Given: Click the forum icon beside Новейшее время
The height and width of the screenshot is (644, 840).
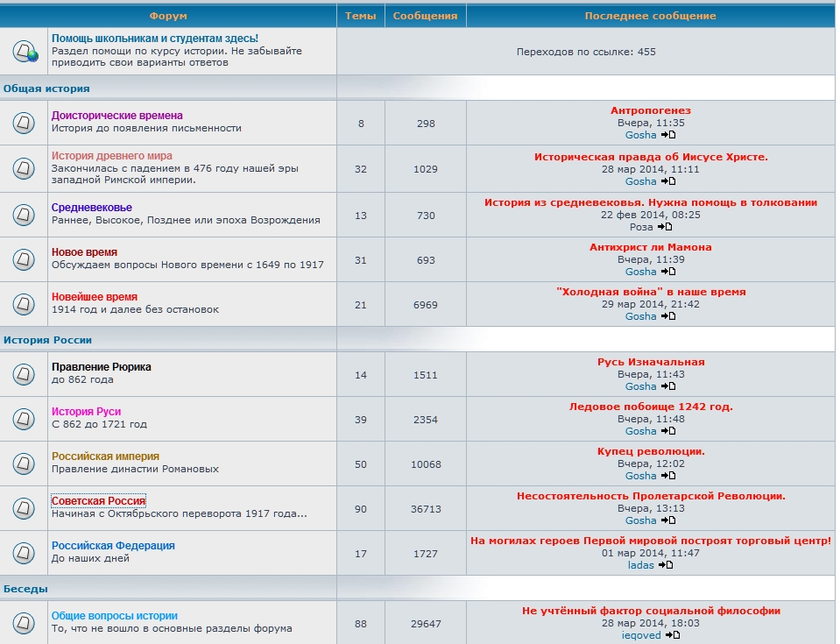Looking at the screenshot, I should 24,304.
